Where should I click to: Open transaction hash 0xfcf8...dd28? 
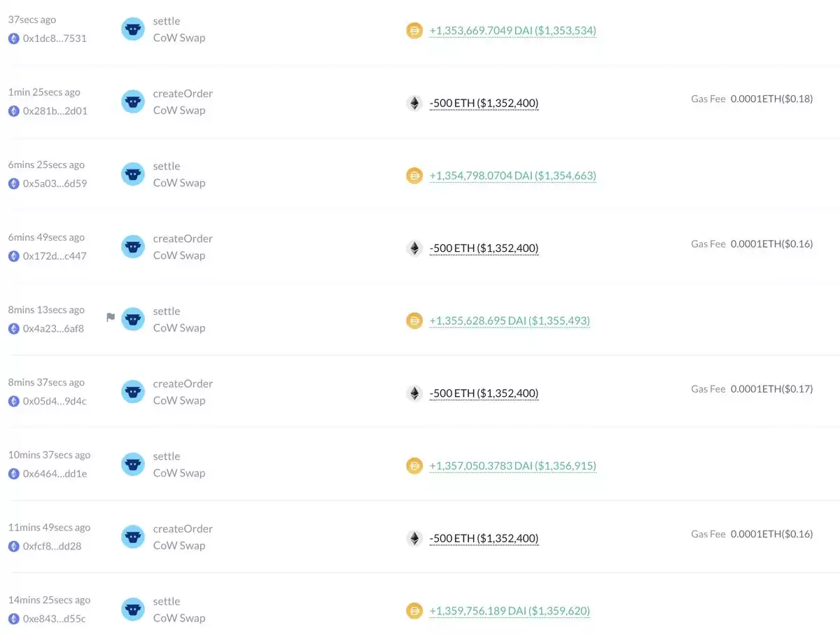[52, 546]
